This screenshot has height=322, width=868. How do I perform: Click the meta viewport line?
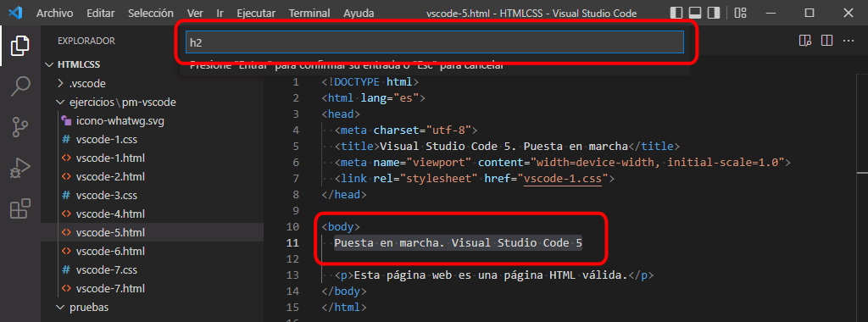click(563, 163)
